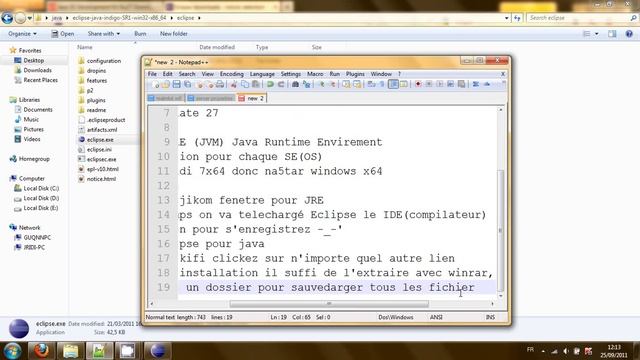Open the Language menu
The height and width of the screenshot is (360, 640).
(x=262, y=74)
